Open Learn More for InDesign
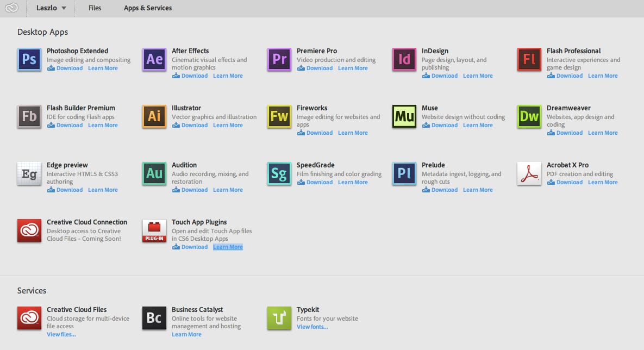 pos(478,76)
